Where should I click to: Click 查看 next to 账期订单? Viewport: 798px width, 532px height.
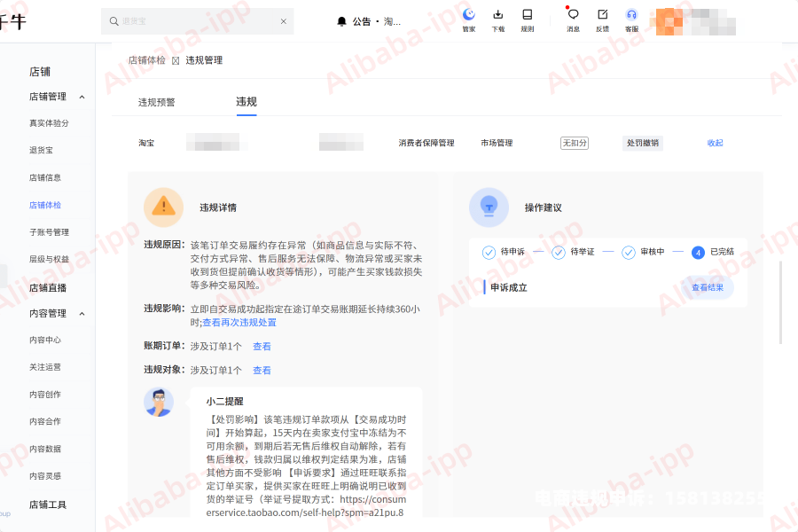pos(262,347)
